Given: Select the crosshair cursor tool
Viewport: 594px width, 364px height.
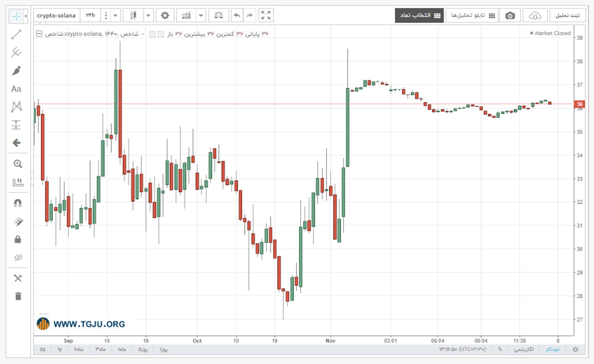Looking at the screenshot, I should tap(16, 16).
